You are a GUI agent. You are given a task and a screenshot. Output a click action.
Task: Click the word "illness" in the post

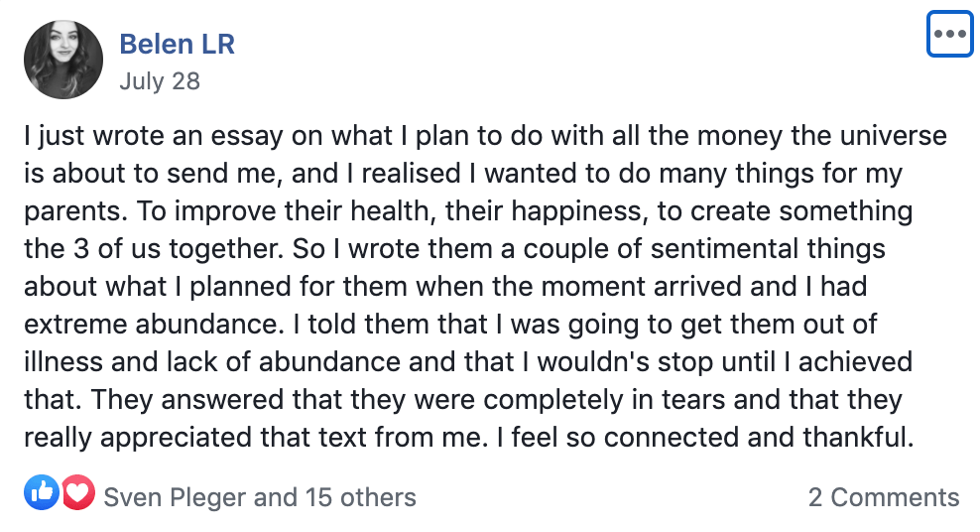coord(63,362)
